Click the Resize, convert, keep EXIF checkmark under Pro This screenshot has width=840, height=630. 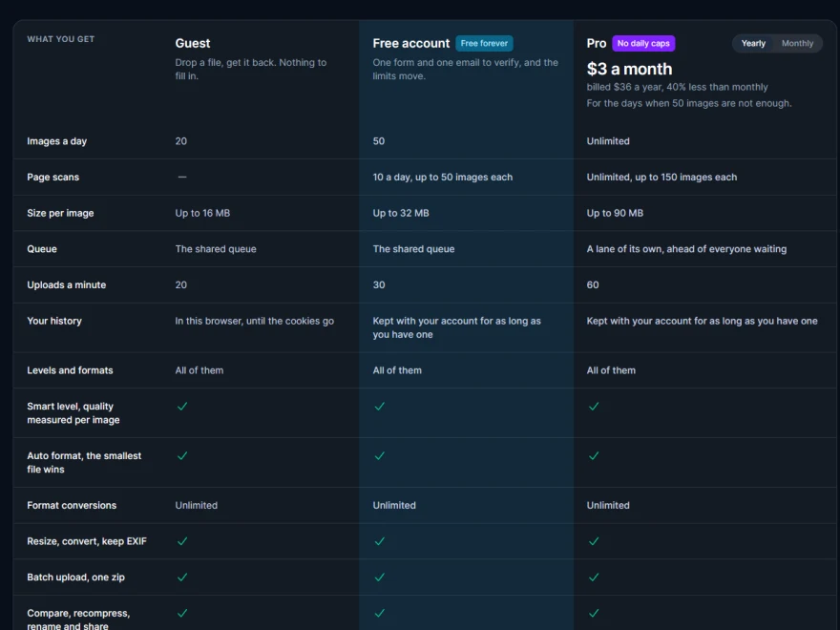pos(594,541)
